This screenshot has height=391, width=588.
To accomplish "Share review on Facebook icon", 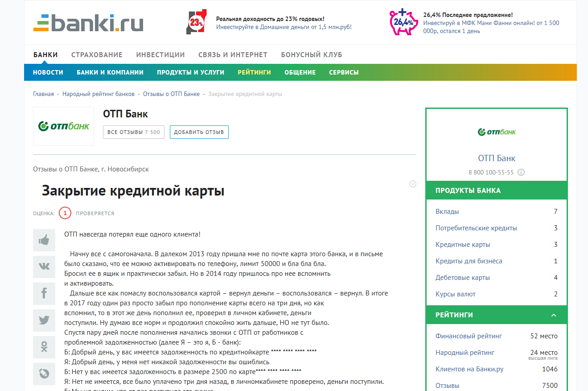I will point(44,293).
